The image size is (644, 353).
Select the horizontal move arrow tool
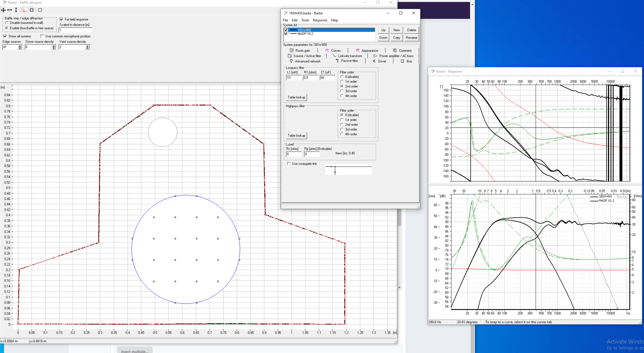10,10
